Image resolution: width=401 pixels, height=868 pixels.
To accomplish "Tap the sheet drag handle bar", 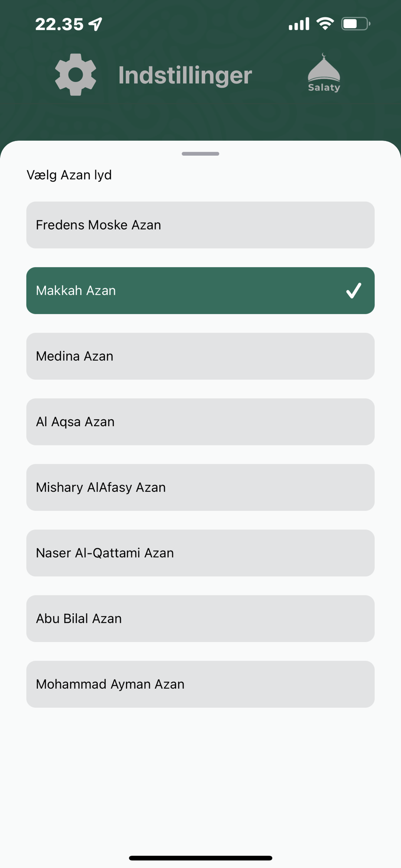I will 200,154.
